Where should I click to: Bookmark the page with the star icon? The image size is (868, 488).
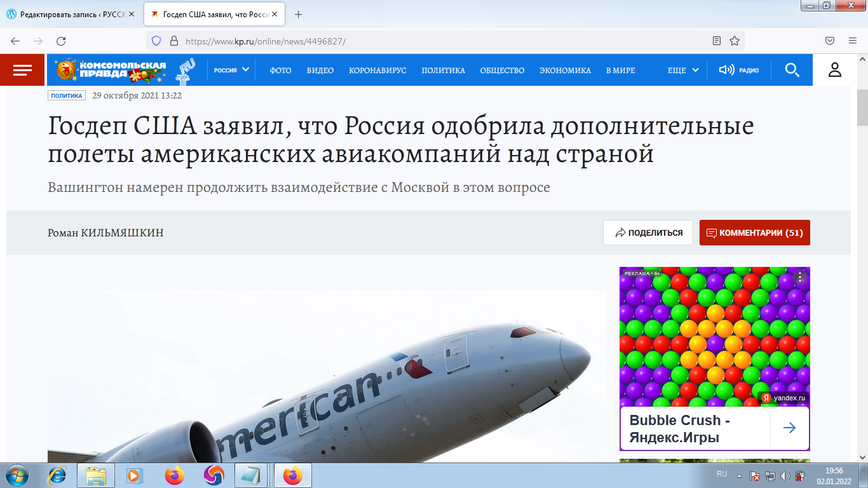pos(734,40)
